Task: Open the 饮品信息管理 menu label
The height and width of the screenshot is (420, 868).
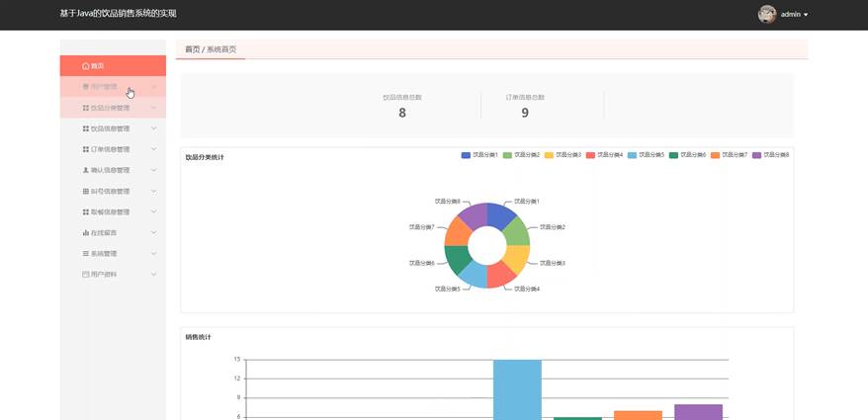Action: click(110, 128)
